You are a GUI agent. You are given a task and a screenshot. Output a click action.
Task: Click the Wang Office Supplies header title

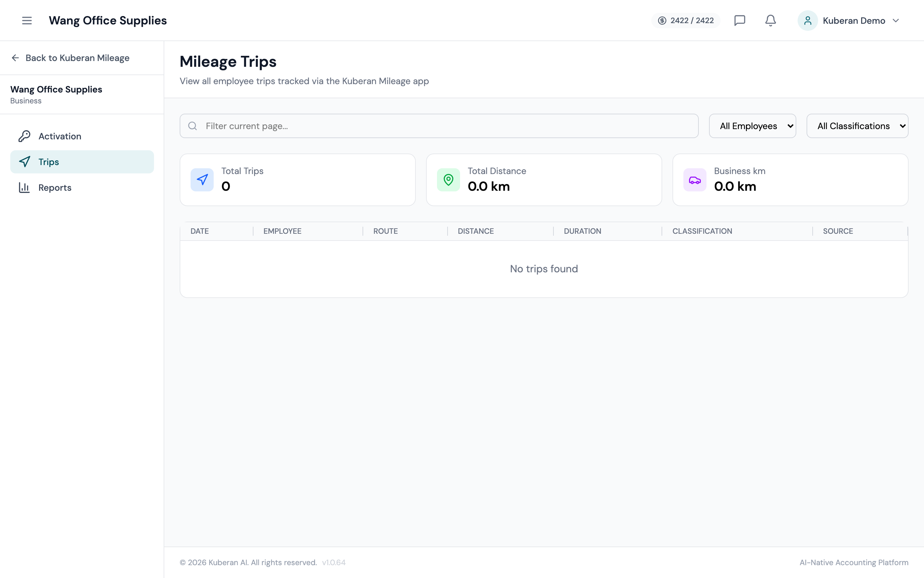[108, 20]
